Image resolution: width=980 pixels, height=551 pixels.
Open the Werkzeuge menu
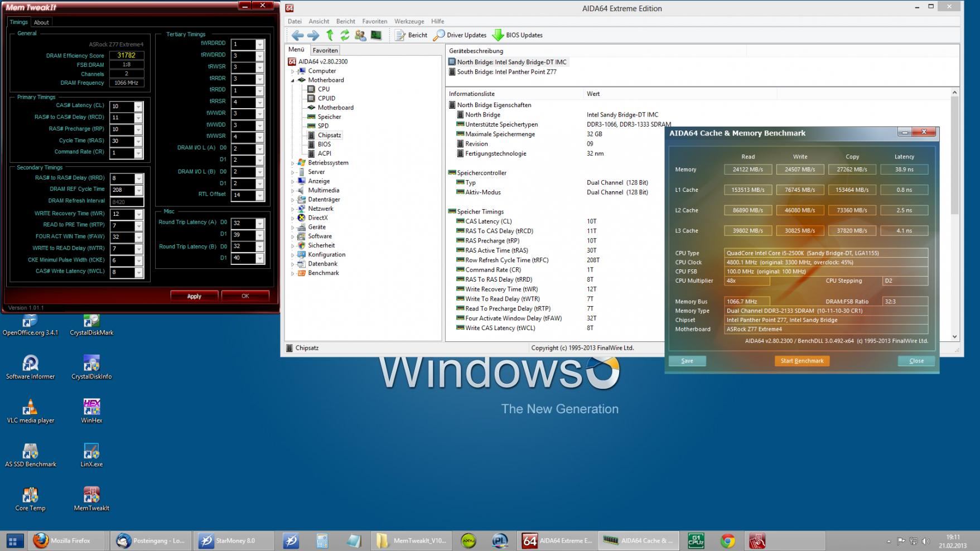pos(409,21)
